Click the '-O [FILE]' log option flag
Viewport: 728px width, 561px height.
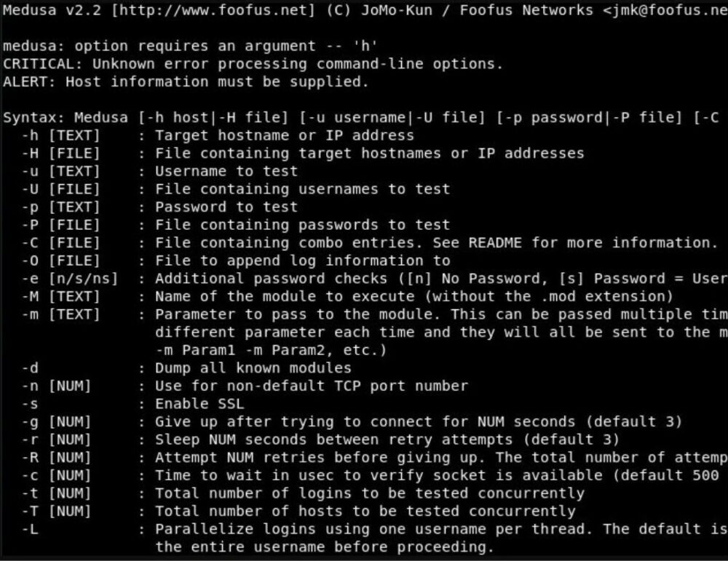(x=61, y=260)
